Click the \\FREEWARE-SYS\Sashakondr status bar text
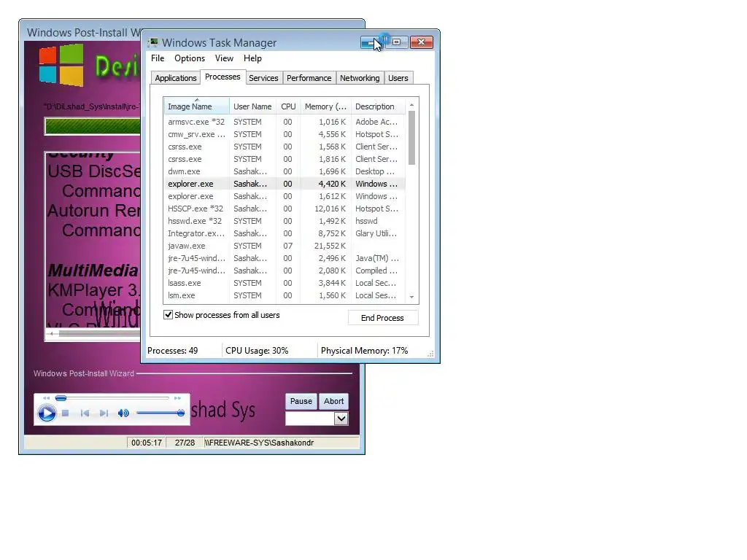This screenshot has height=560, width=747. coord(260,443)
